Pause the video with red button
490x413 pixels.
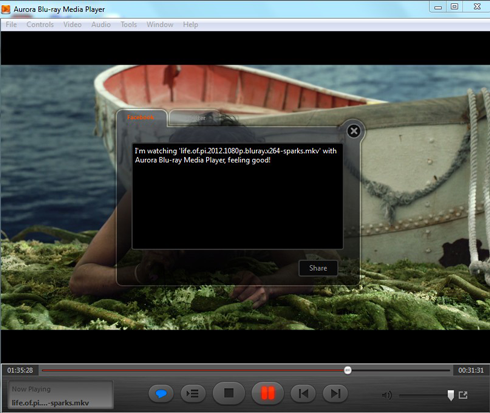[x=268, y=393]
